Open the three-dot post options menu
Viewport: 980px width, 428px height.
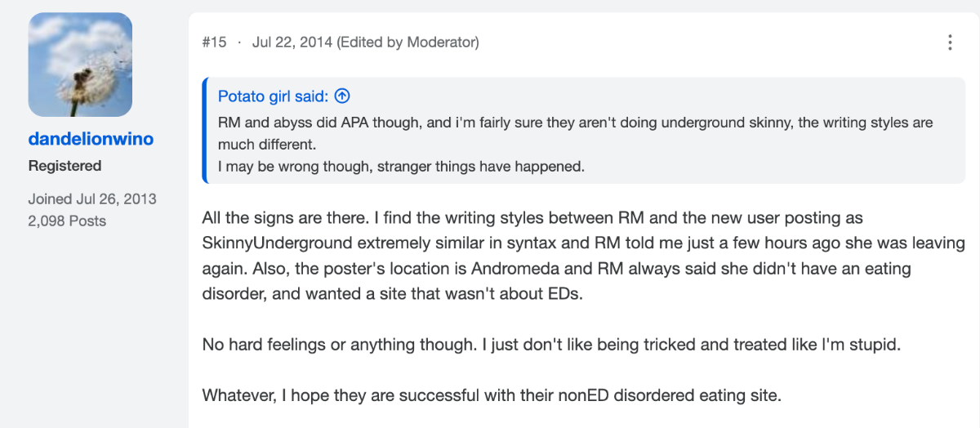(950, 42)
